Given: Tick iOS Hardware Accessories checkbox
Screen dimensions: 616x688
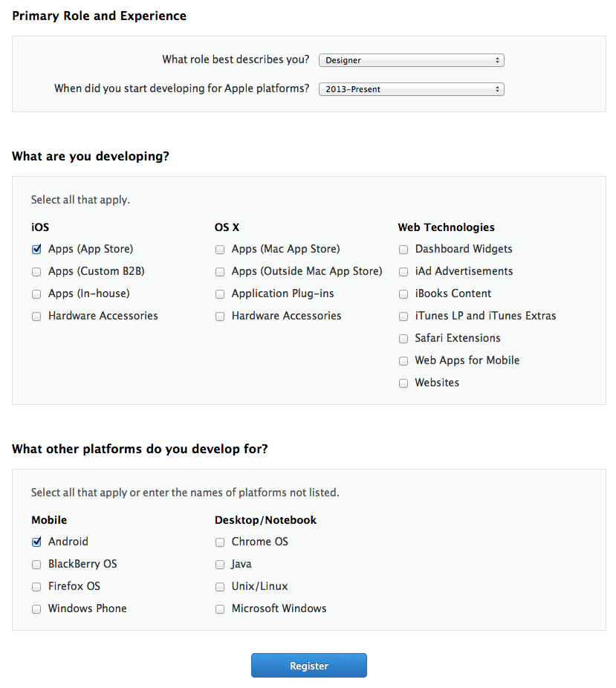Looking at the screenshot, I should click(x=36, y=317).
